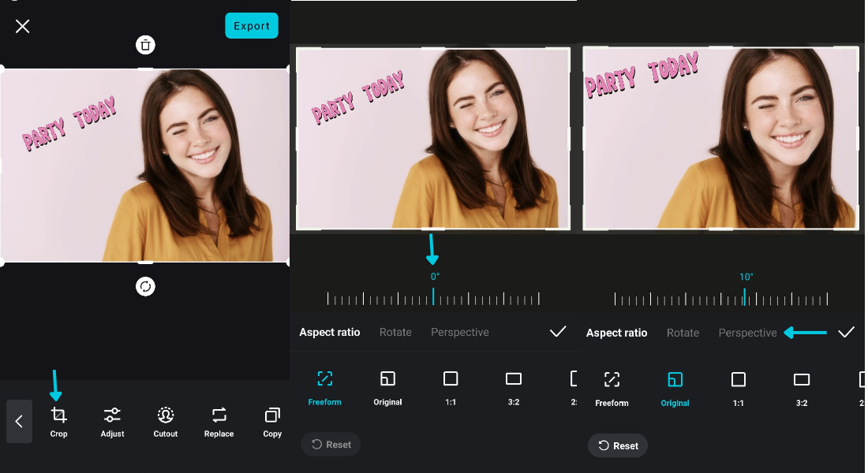Tap the 0° angle value label
This screenshot has width=868, height=473.
tap(435, 276)
